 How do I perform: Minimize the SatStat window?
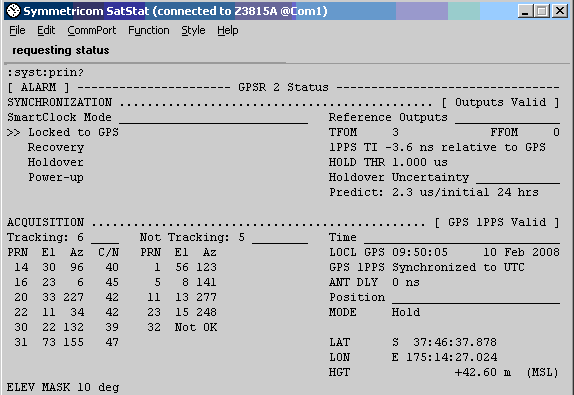pos(525,11)
